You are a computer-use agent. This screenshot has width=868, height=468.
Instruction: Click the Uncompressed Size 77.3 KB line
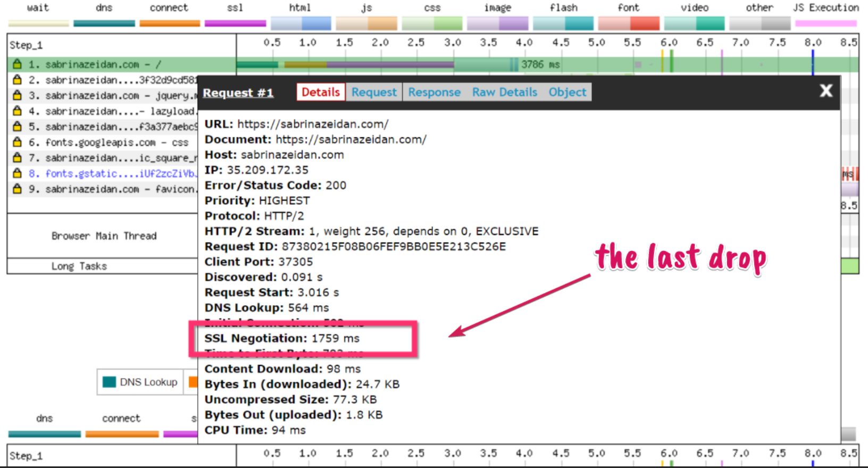pyautogui.click(x=290, y=399)
